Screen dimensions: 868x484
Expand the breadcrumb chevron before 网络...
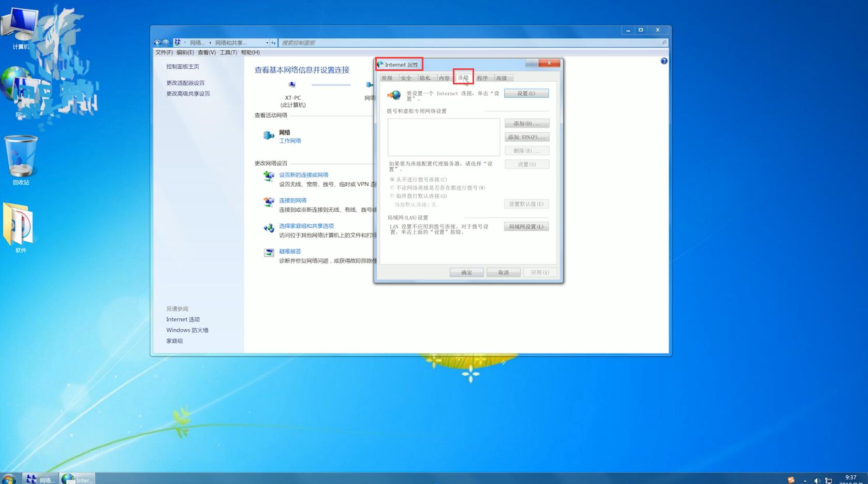185,43
